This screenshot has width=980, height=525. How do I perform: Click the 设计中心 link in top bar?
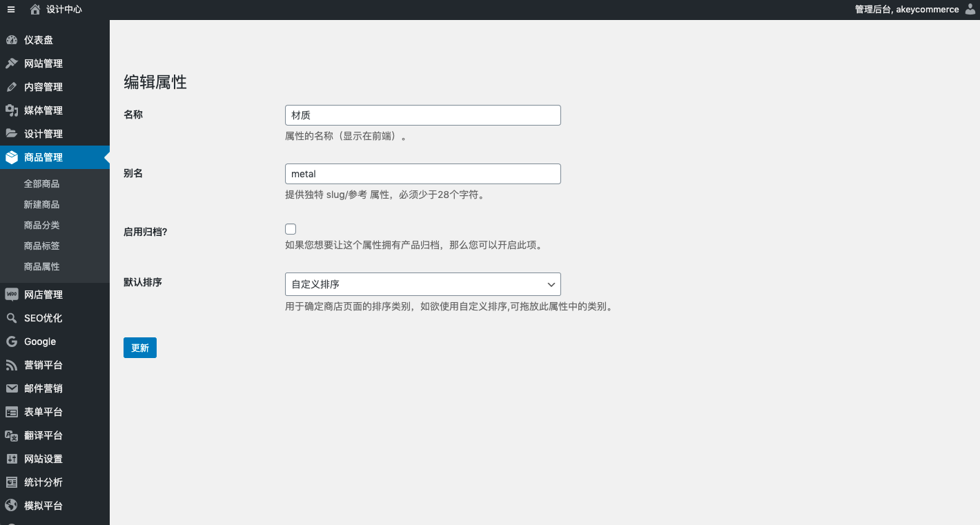tap(64, 10)
